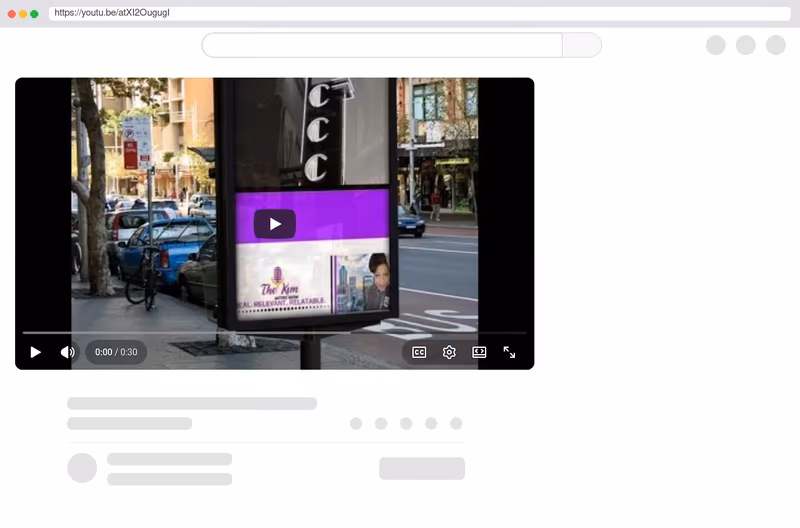
Task: Click the green maximize window dot
Action: tap(34, 14)
